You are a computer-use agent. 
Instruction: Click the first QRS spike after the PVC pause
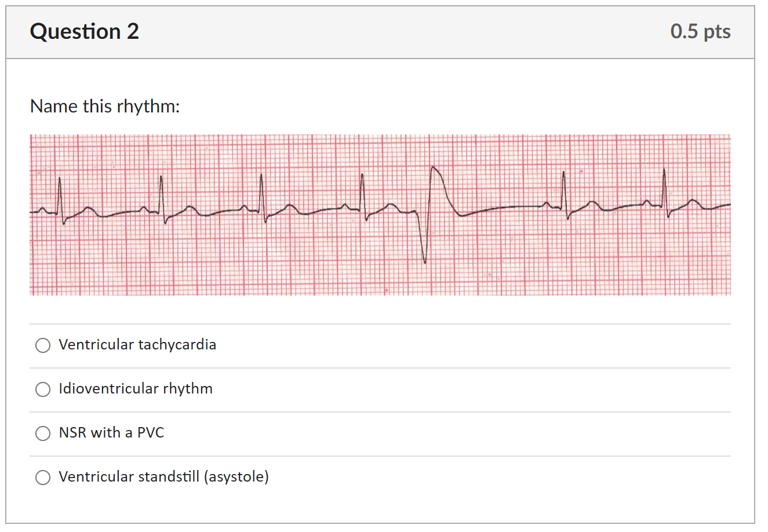(564, 195)
